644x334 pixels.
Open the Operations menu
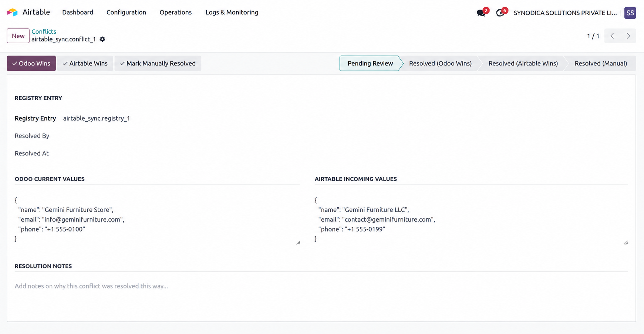[x=176, y=12]
